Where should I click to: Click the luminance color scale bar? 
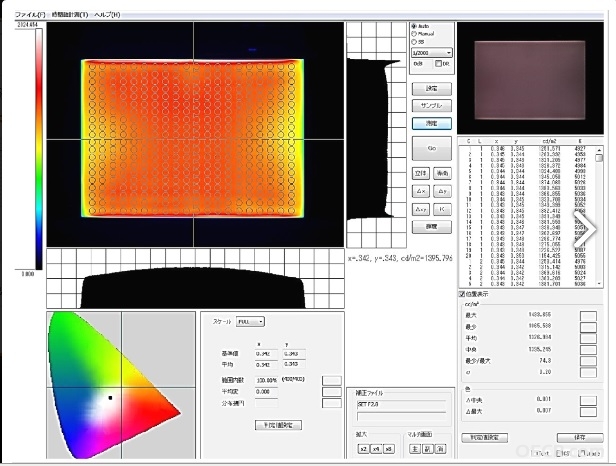coord(39,149)
